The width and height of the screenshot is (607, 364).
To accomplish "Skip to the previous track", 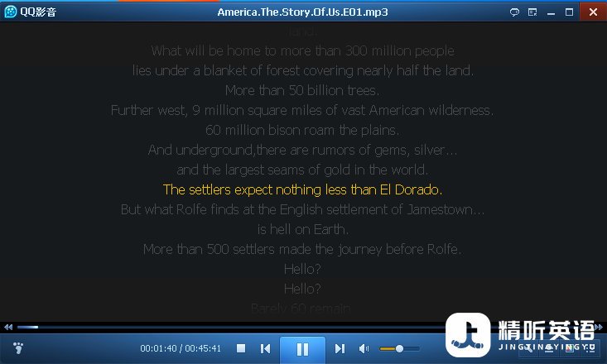I will [265, 348].
